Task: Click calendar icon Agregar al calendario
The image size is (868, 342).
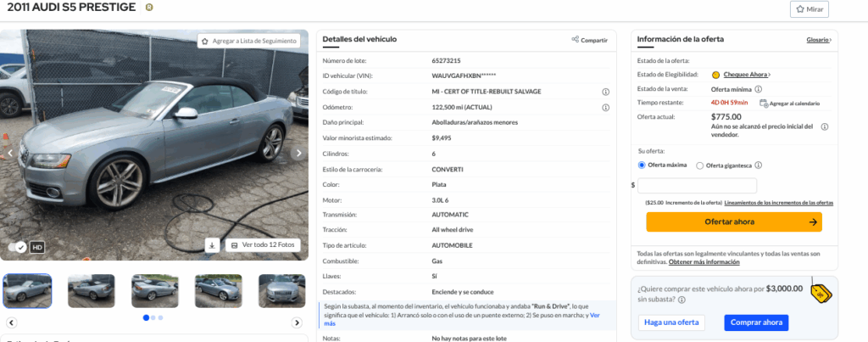Action: [x=764, y=103]
